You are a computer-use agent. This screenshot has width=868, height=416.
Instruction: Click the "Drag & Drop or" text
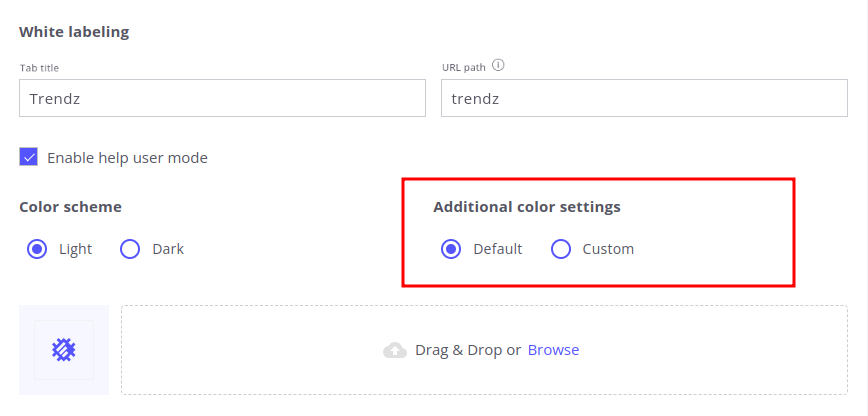[468, 350]
